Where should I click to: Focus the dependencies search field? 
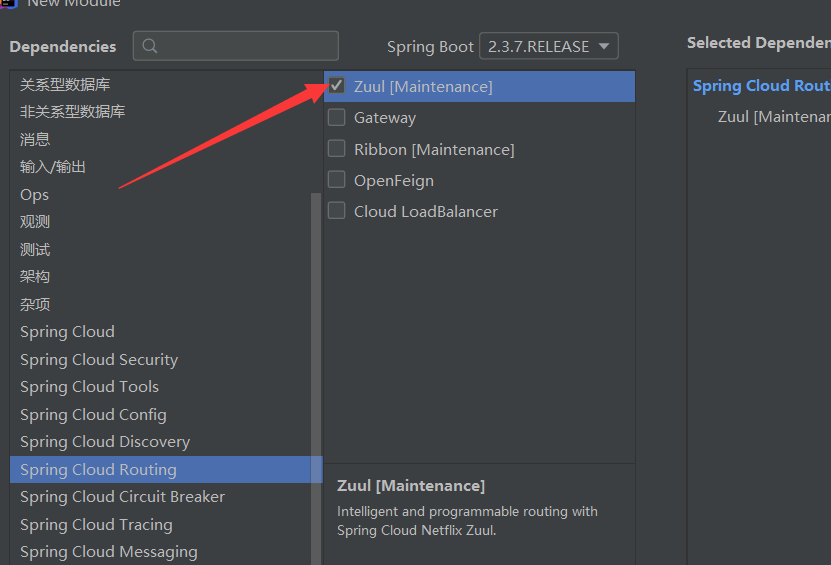pos(236,46)
